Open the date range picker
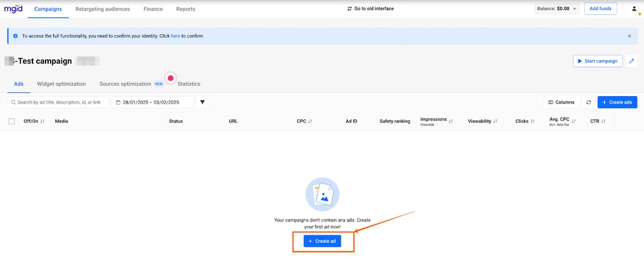Viewport: 644px width, 261px height. (152, 102)
